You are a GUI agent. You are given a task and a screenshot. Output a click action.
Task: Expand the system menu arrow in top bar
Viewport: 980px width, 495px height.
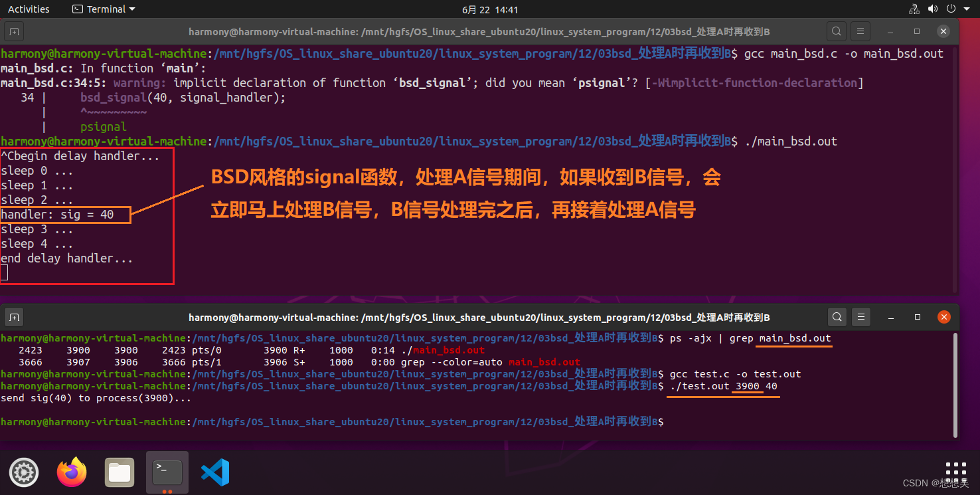coord(966,9)
